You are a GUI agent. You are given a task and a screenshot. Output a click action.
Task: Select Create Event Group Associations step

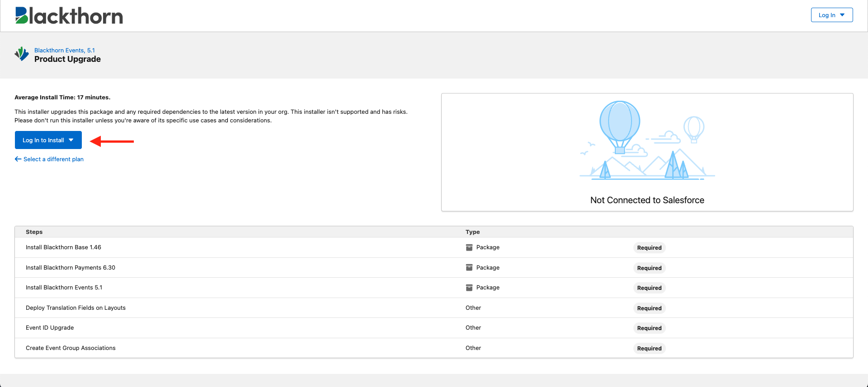pyautogui.click(x=71, y=348)
